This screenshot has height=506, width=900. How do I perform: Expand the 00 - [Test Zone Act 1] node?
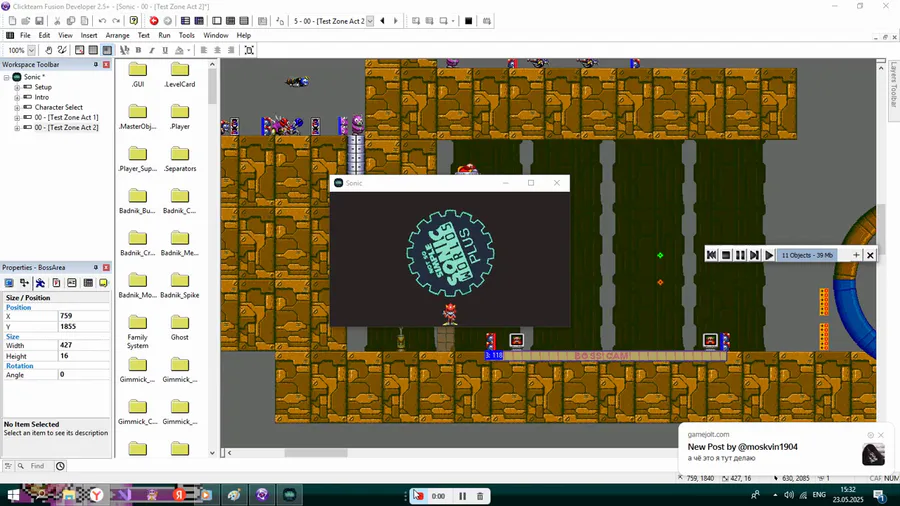[x=17, y=118]
